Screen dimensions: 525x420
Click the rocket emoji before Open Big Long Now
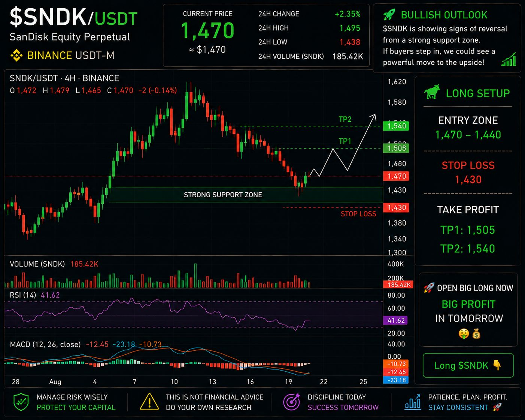coord(429,288)
